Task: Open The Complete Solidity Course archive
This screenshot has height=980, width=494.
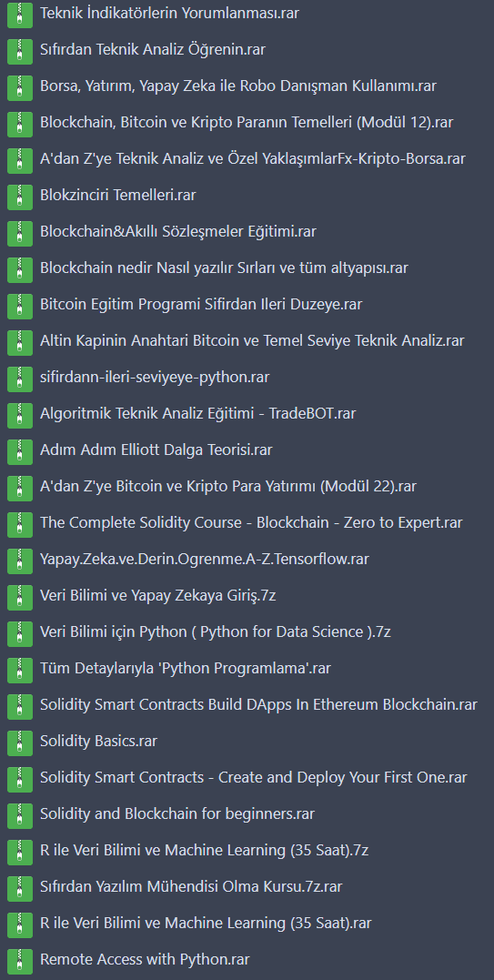Action: [x=251, y=522]
